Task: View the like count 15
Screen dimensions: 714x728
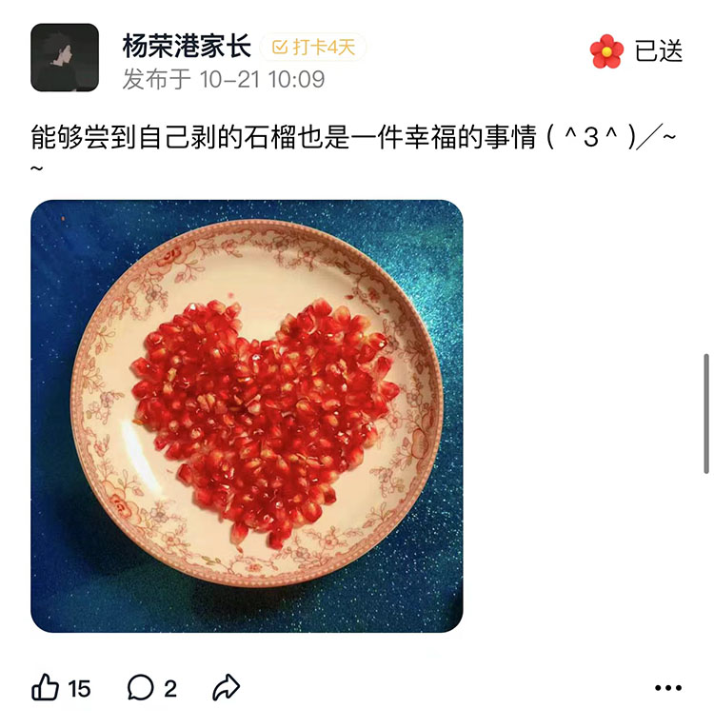Action: [79, 689]
